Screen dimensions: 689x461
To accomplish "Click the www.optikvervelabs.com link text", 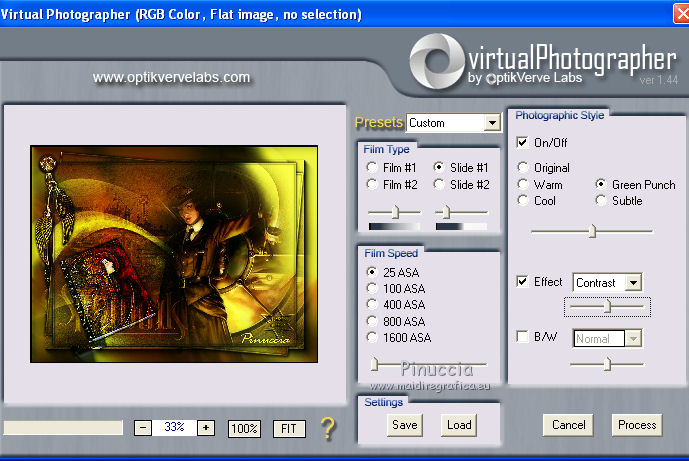I will (171, 78).
